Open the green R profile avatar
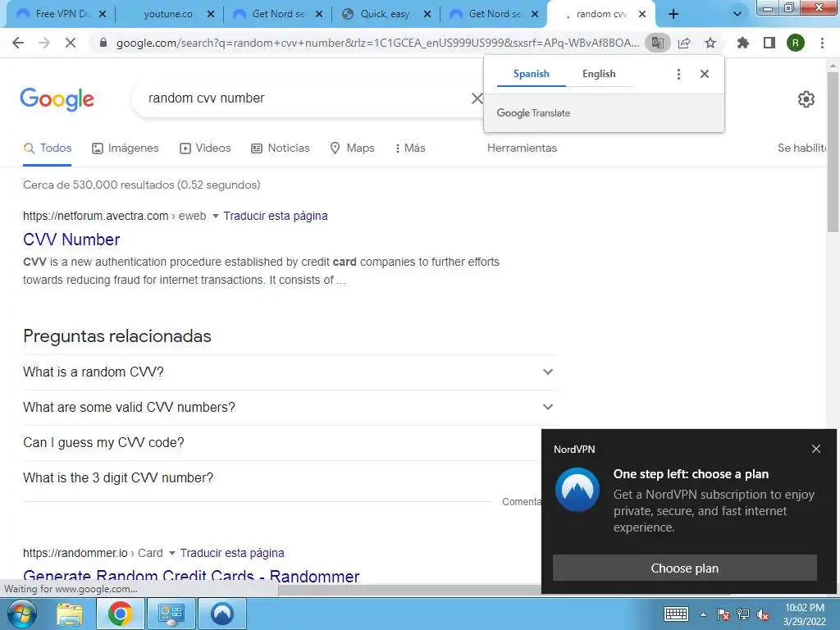The height and width of the screenshot is (630, 840). (796, 43)
